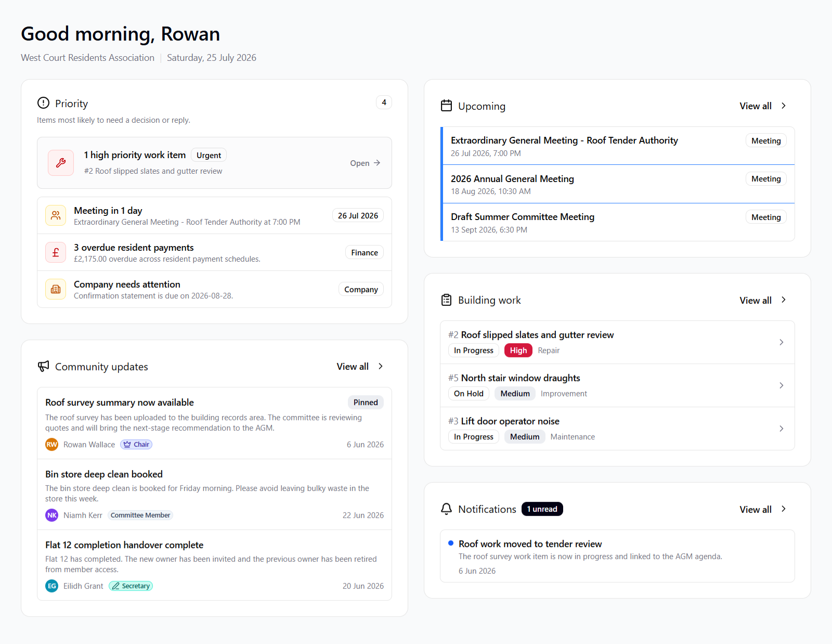The width and height of the screenshot is (832, 644).
Task: Open the high priority work item
Action: pyautogui.click(x=214, y=163)
